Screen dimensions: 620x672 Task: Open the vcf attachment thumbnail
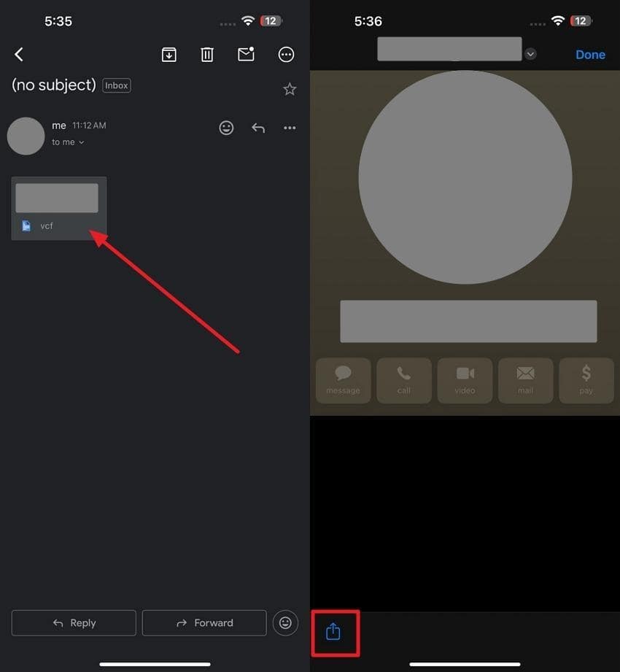click(x=58, y=207)
